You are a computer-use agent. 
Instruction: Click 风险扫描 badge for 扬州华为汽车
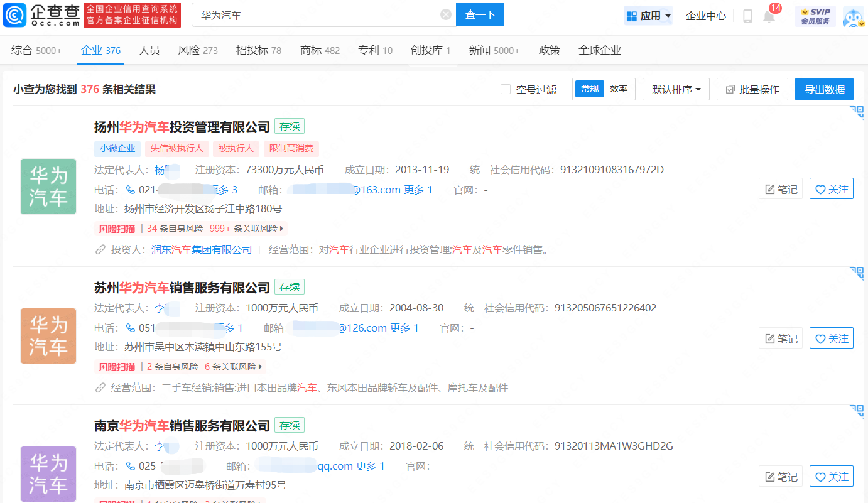[x=117, y=229]
